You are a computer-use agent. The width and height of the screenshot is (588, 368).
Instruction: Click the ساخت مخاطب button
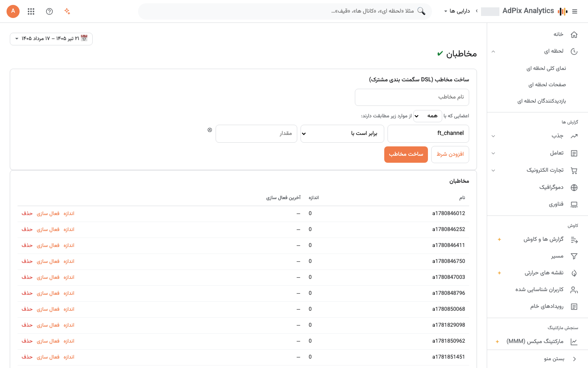tap(406, 155)
